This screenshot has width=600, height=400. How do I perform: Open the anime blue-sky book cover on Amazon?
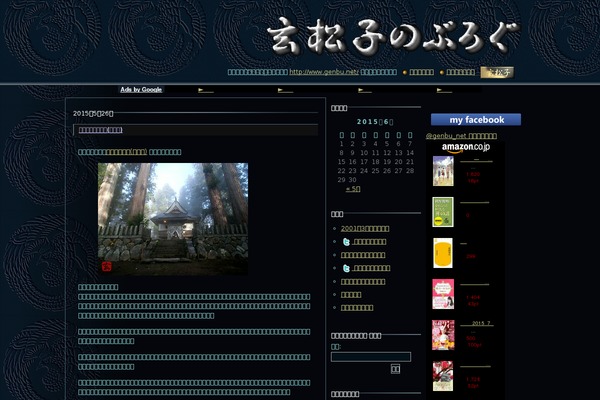443,171
